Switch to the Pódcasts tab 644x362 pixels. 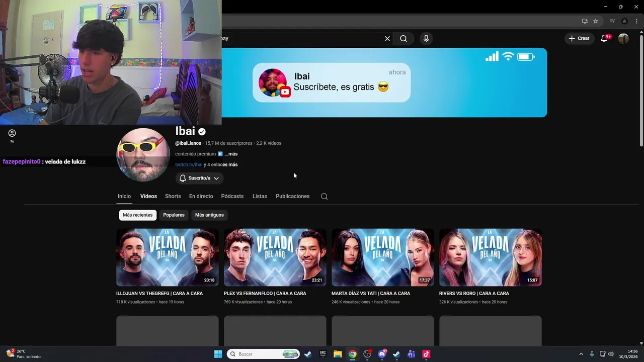coord(232,196)
